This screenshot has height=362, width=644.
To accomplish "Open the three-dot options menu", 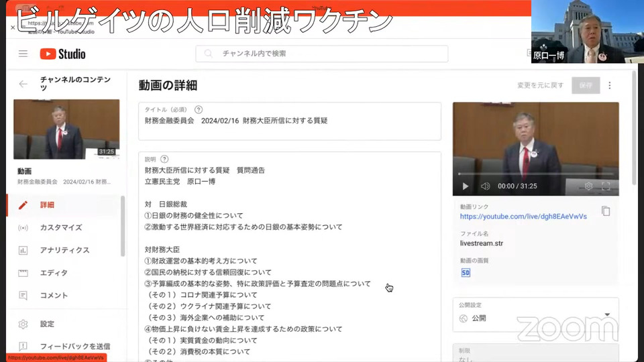I will [x=610, y=85].
